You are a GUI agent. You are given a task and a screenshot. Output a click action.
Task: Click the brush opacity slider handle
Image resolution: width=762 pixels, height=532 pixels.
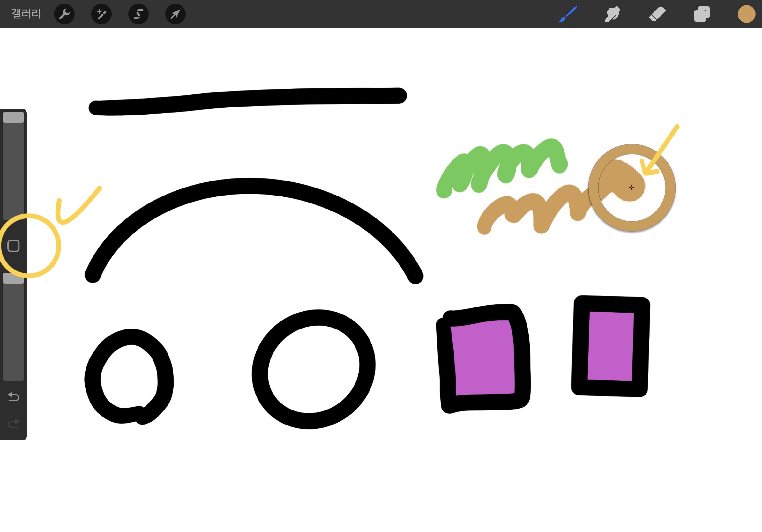(13, 278)
